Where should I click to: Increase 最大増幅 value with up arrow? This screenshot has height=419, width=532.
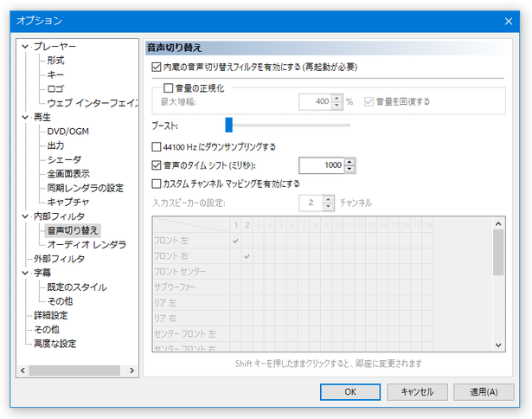click(x=337, y=98)
